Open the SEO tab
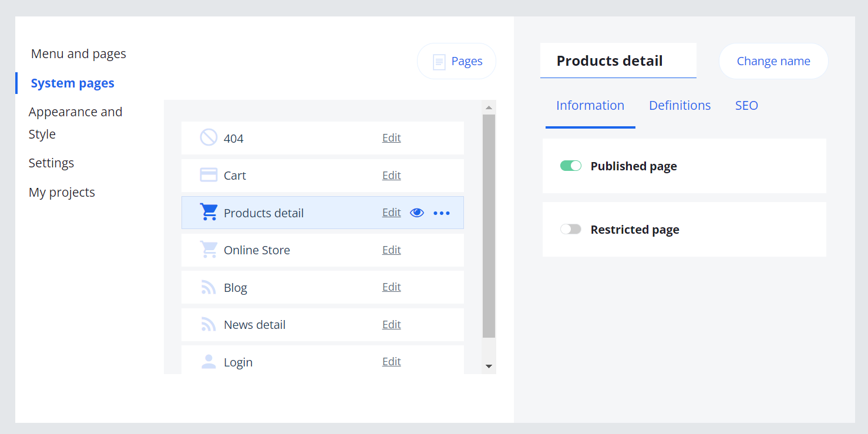The image size is (868, 434). coord(746,106)
